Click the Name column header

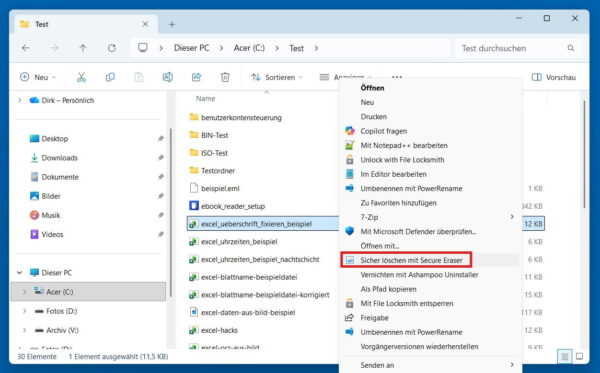click(205, 98)
